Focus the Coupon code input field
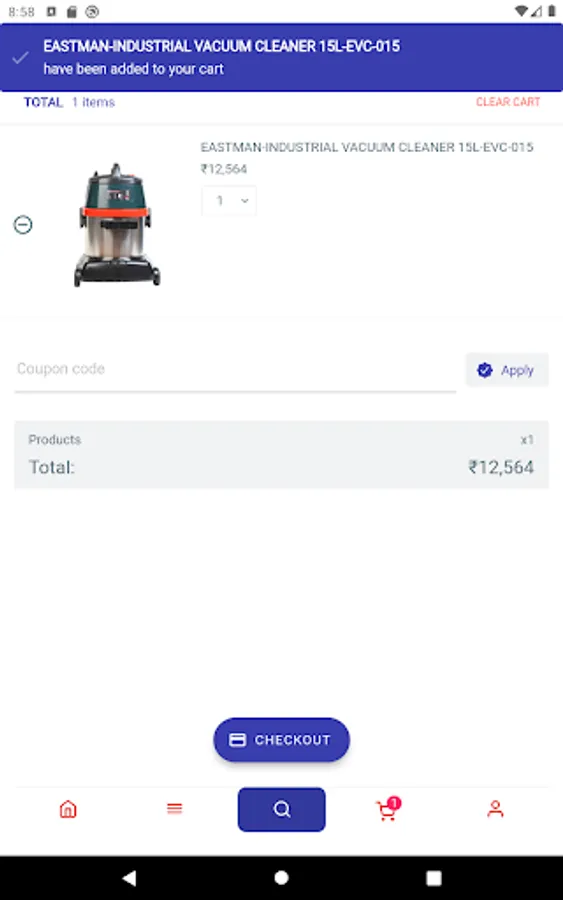 235,369
